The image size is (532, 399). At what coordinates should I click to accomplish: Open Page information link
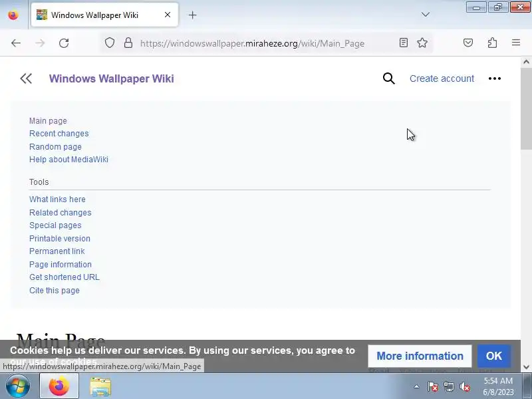pyautogui.click(x=61, y=264)
